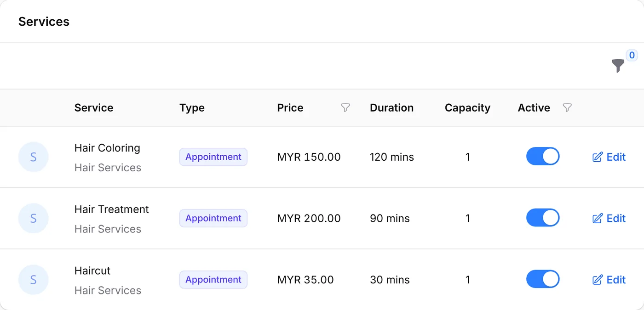Select the Haircut service name
Image resolution: width=644 pixels, height=310 pixels.
(92, 271)
